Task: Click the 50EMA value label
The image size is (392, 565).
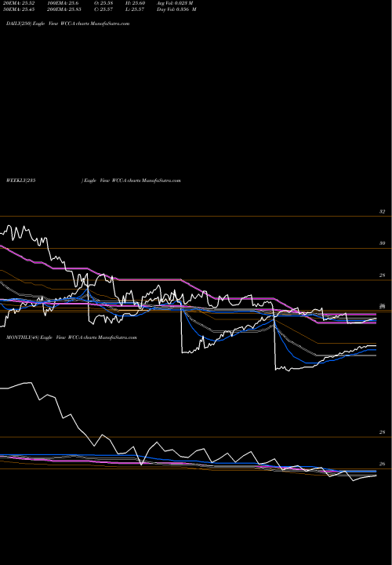Action: click(19, 9)
